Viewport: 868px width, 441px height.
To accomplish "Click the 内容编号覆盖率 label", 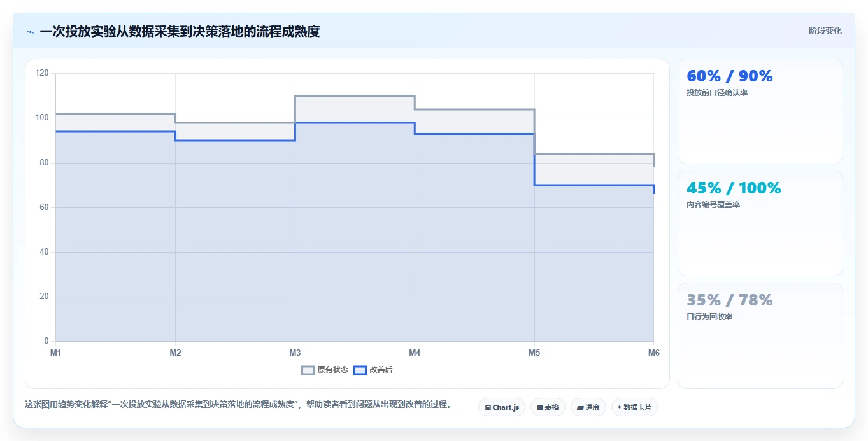I will [713, 205].
